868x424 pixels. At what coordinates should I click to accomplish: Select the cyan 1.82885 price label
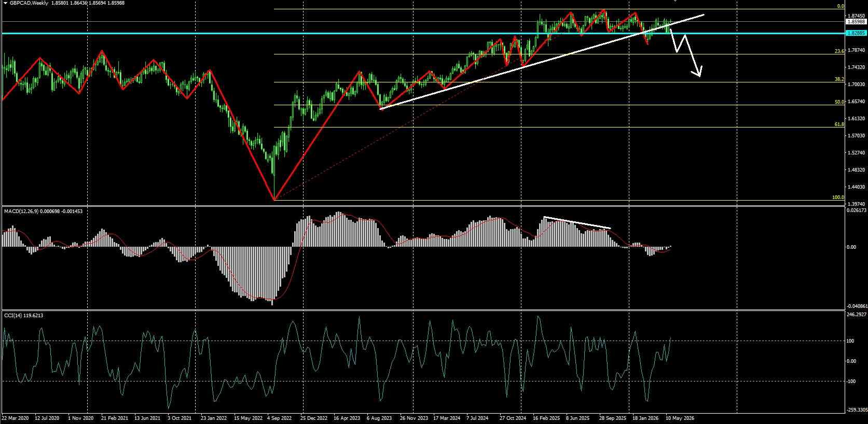856,33
